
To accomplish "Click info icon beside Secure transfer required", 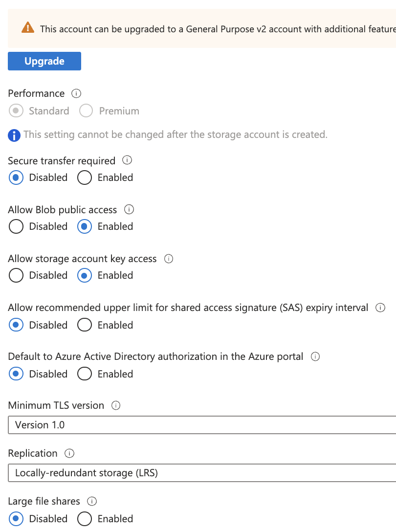I will coord(127,160).
